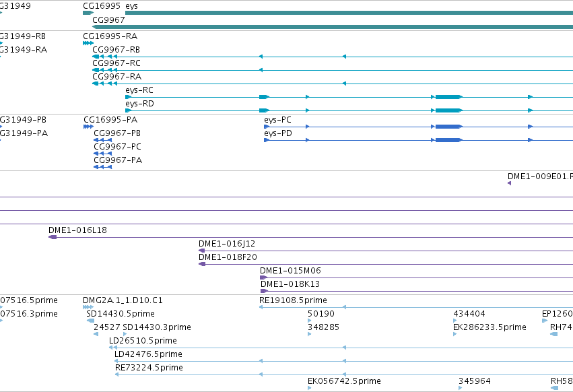Click the DME1-015M06 start arrow glyph
This screenshot has width=573, height=392.
point(263,278)
